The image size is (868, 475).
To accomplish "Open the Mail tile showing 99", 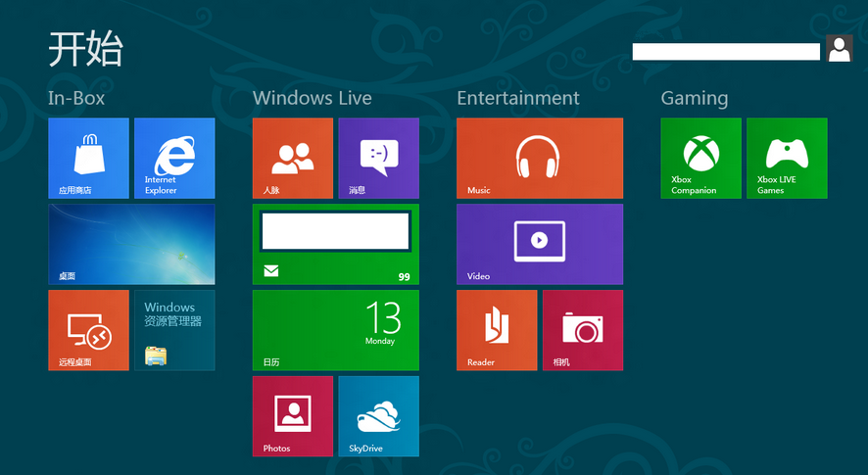I will point(336,244).
